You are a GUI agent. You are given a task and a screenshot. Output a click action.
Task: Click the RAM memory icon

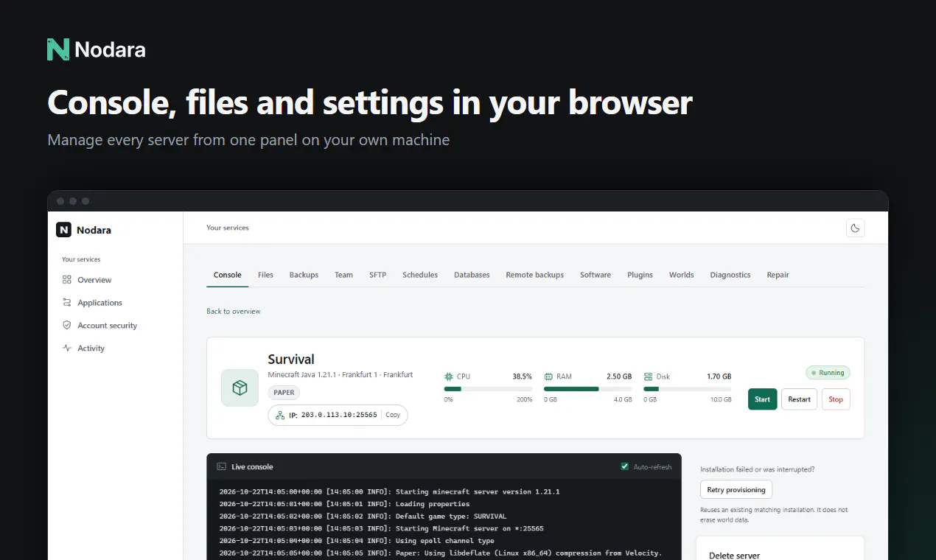548,377
